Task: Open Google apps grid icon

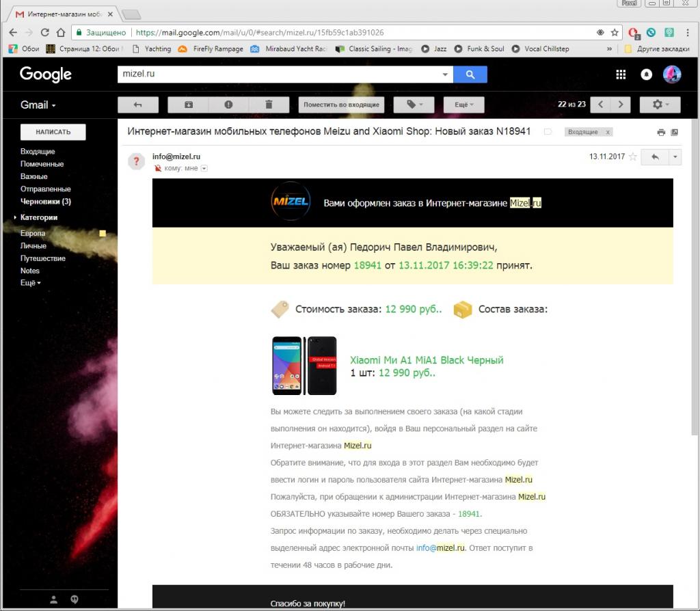Action: click(x=621, y=74)
